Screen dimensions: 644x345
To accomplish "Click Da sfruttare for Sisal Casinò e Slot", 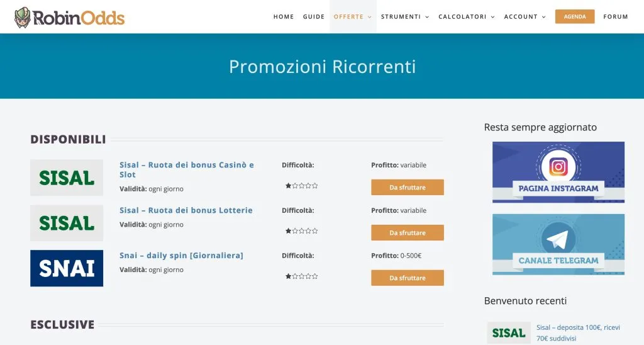I will 408,187.
